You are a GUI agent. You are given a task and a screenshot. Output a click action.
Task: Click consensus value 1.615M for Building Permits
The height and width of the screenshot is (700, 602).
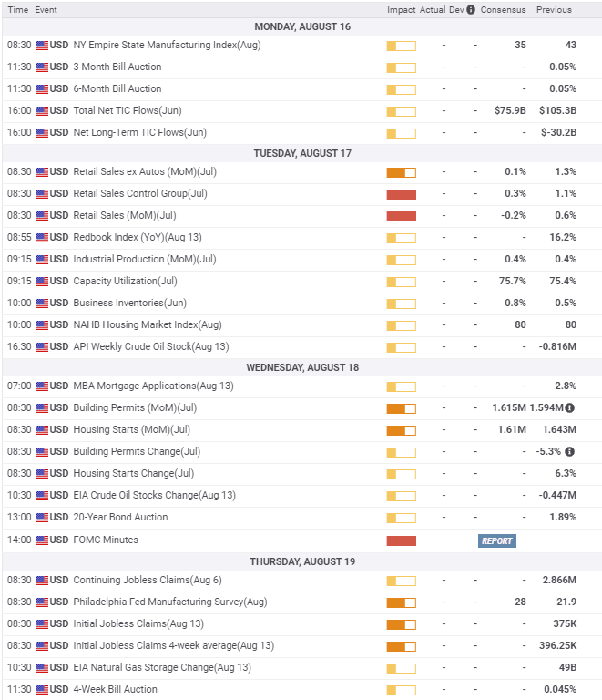pos(509,408)
